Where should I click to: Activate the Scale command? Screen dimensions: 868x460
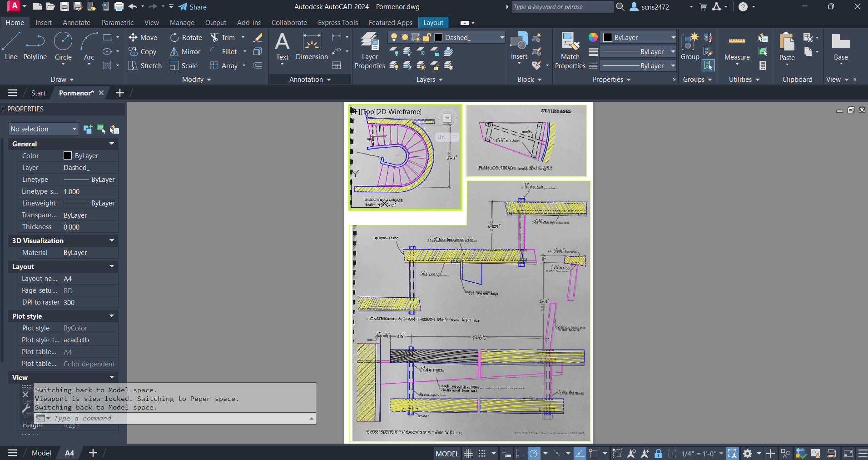click(x=184, y=66)
